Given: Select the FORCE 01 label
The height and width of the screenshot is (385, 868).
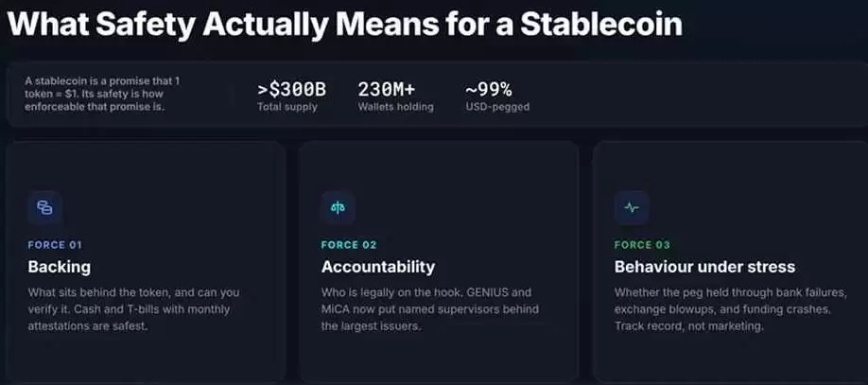Looking at the screenshot, I should [x=55, y=245].
